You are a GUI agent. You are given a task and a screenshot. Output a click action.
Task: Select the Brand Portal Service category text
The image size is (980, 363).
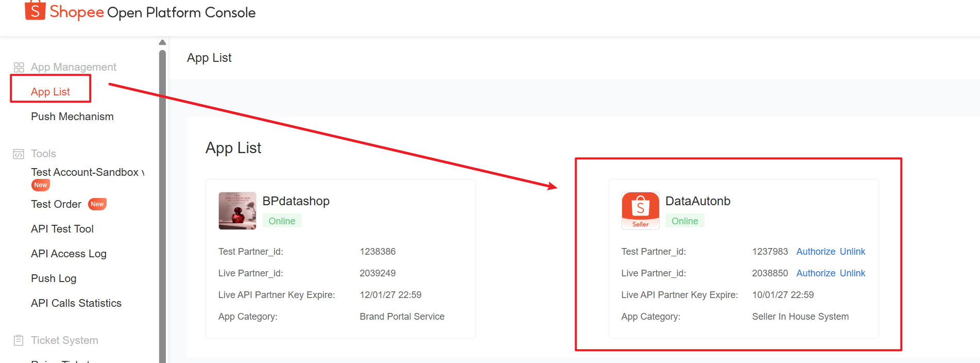tap(402, 317)
